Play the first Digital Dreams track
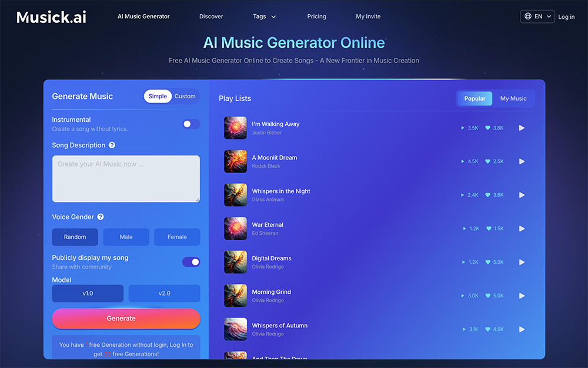 (x=522, y=262)
